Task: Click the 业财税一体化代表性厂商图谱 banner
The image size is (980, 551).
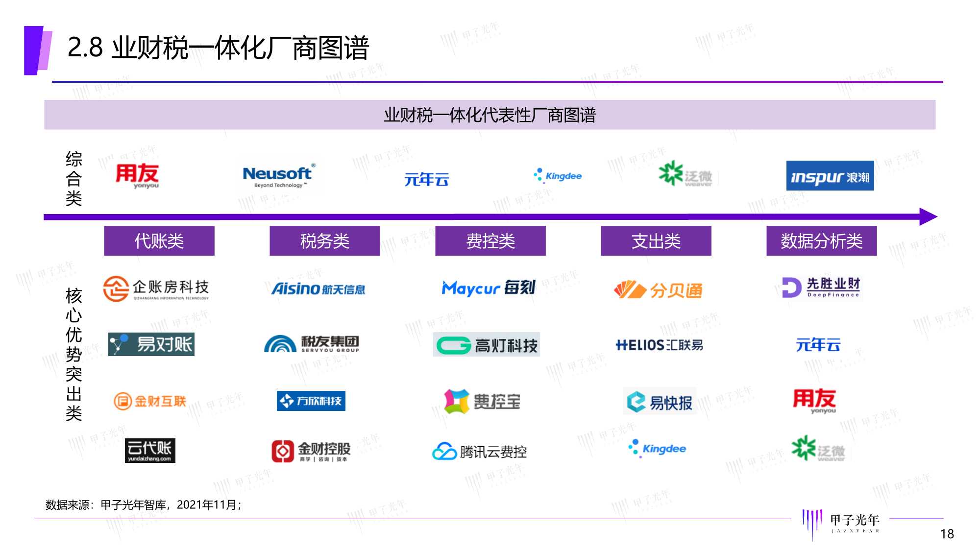Action: (x=490, y=115)
